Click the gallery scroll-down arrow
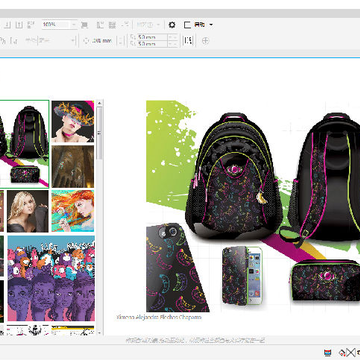This screenshot has width=360, height=360. 99,332
